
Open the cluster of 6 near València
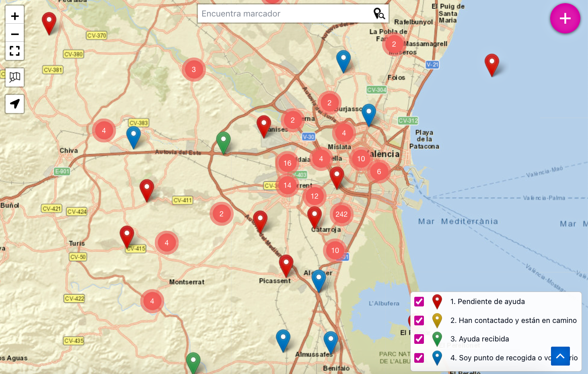pos(379,172)
